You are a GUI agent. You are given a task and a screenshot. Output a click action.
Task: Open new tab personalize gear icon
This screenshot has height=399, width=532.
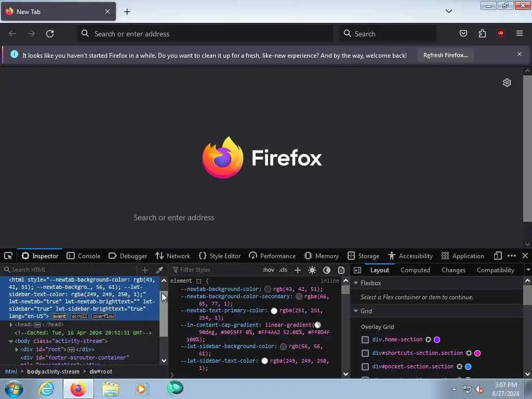pos(507,83)
